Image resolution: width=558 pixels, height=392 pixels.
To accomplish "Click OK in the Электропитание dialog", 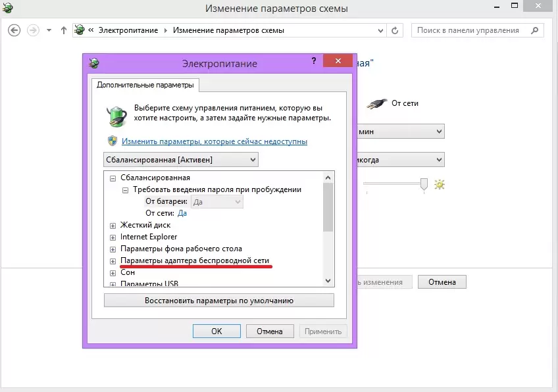I will pos(216,331).
